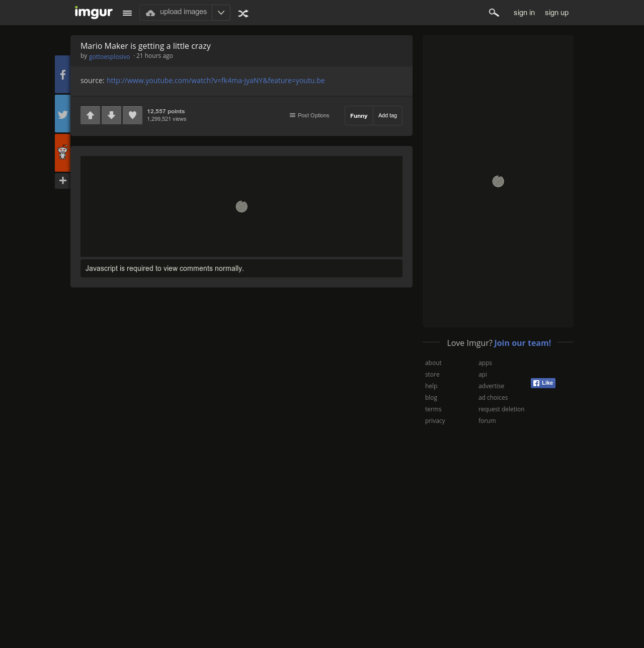Screen dimensions: 644x648
Task: Click the Javascript is required comments notice
Action: point(242,268)
